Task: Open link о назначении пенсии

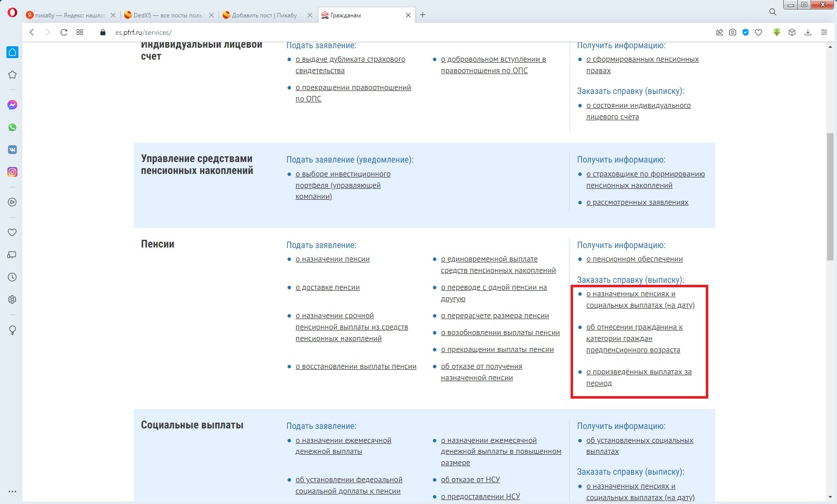Action: 333,259
